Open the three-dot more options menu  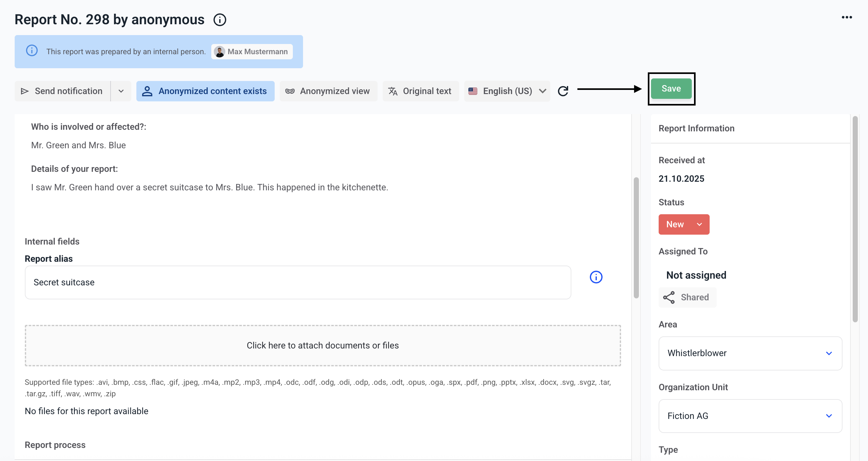tap(846, 17)
